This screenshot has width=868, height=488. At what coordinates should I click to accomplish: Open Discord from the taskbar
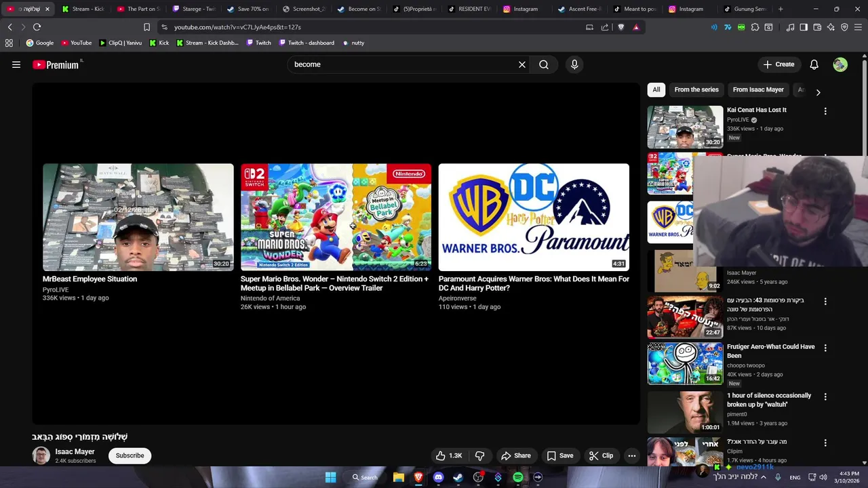pyautogui.click(x=438, y=477)
